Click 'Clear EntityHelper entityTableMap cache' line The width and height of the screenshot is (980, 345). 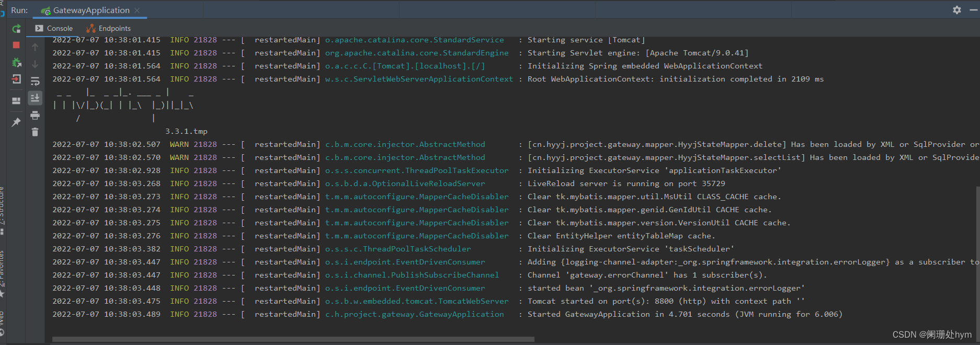[x=621, y=236]
